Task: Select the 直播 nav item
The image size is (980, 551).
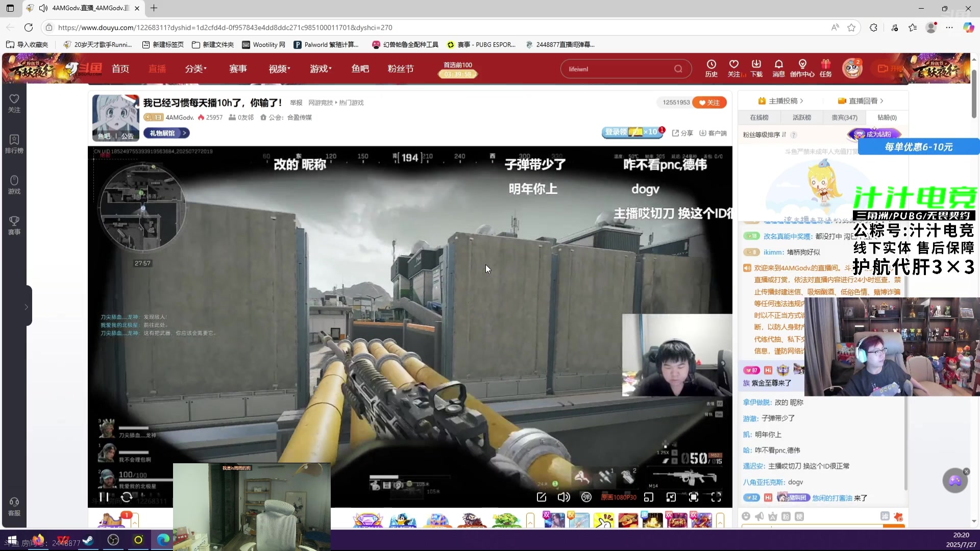Action: (x=157, y=69)
